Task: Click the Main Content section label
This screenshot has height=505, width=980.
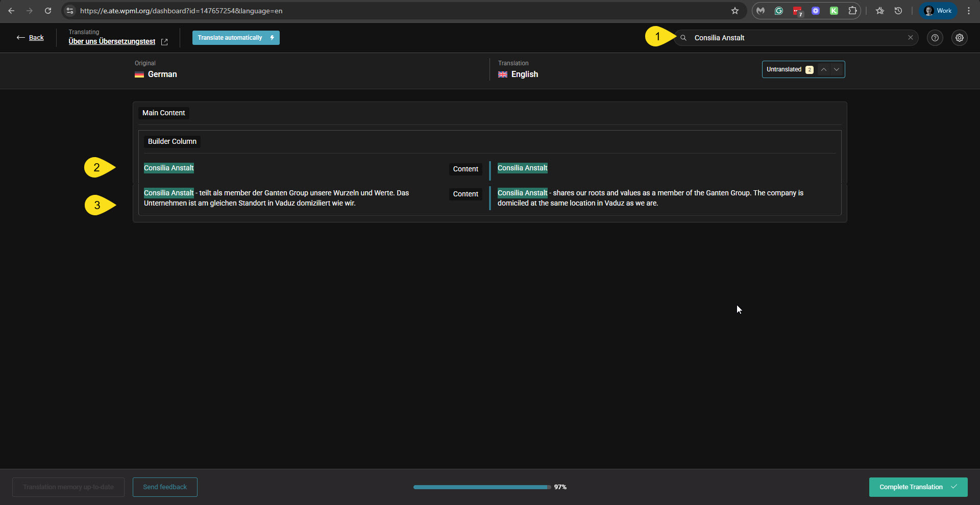Action: coord(163,113)
